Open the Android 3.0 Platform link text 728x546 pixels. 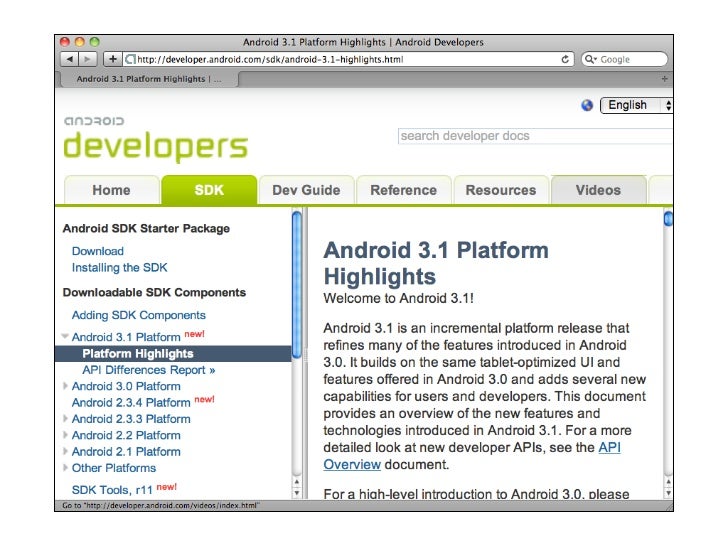coord(126,386)
